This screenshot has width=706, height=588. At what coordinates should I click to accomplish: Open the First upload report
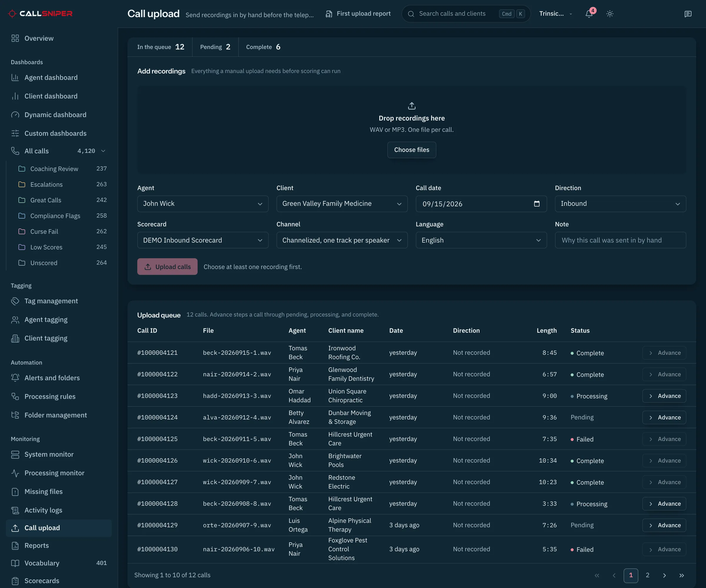click(x=358, y=14)
